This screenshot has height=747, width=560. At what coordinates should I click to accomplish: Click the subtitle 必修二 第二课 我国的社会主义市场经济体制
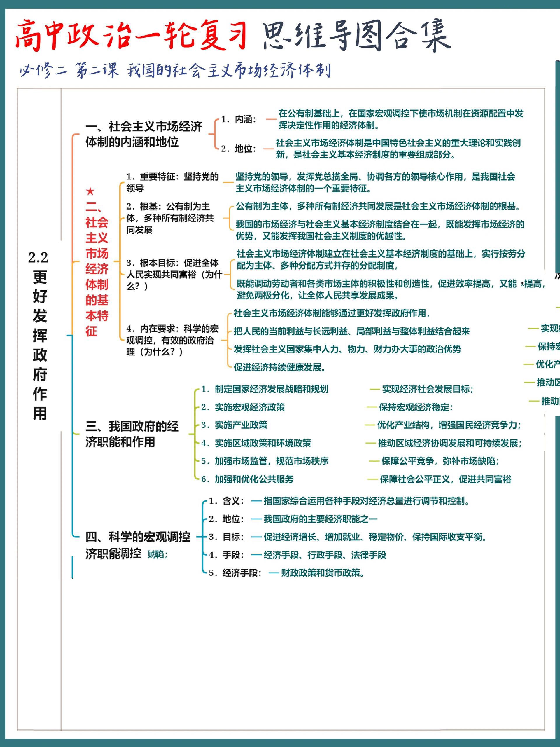[175, 70]
